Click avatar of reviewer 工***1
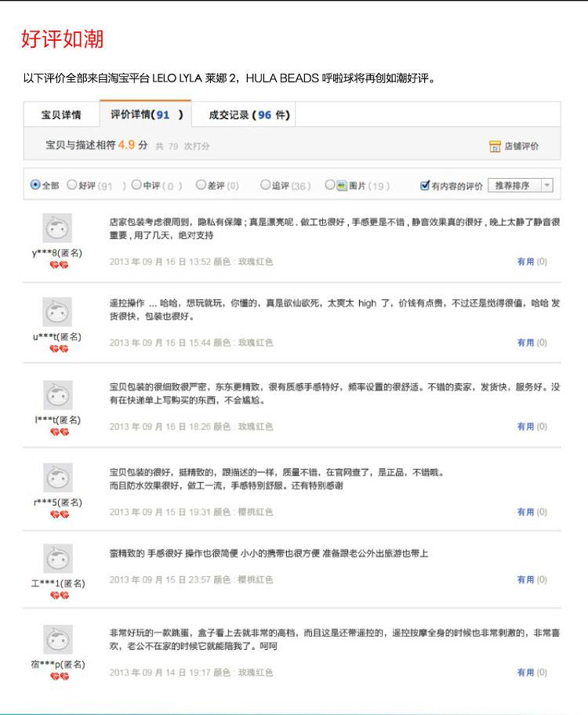Screen dimensions: 588x715 [57, 559]
